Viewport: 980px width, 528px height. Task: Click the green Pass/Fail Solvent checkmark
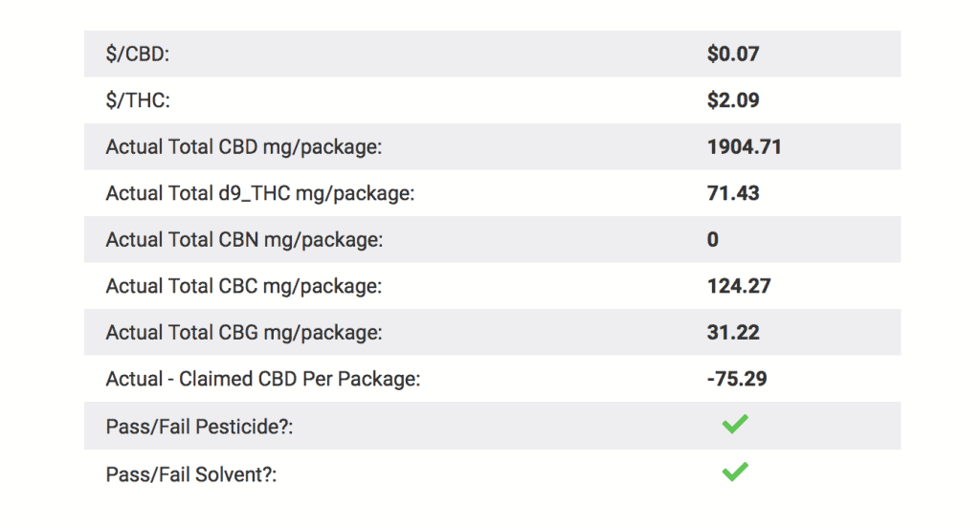(735, 472)
